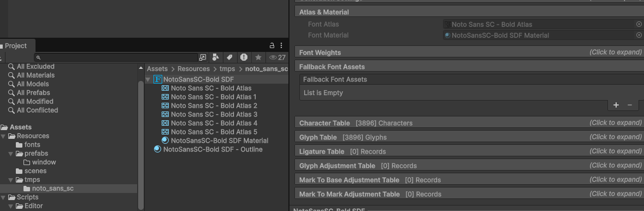Add a fallback font asset with plus

pos(616,106)
